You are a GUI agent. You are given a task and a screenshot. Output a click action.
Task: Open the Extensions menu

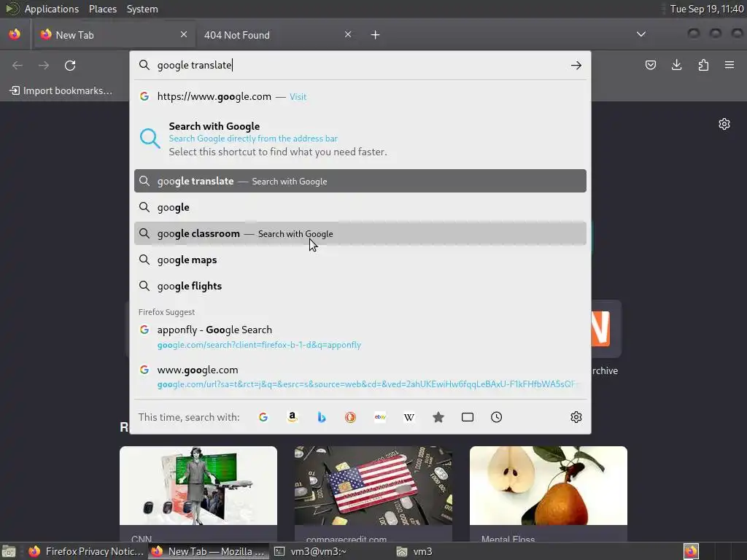[703, 65]
